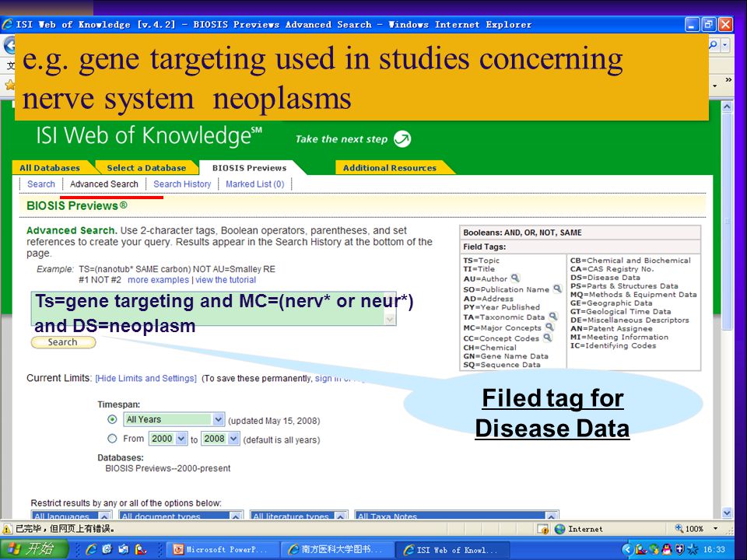This screenshot has height=560, width=747.
Task: Click the taskbar clock showing 16:33
Action: [714, 550]
